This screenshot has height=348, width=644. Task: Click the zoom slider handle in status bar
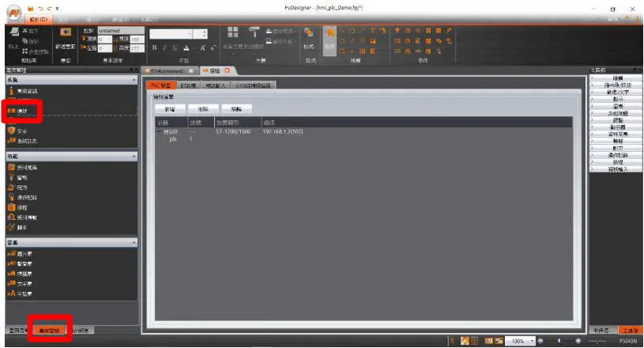559,341
